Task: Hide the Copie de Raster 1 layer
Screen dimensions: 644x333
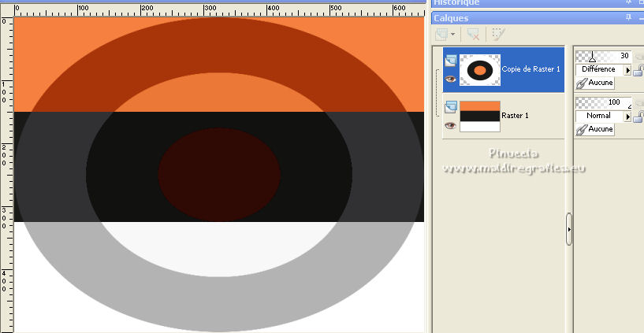Action: pyautogui.click(x=451, y=80)
